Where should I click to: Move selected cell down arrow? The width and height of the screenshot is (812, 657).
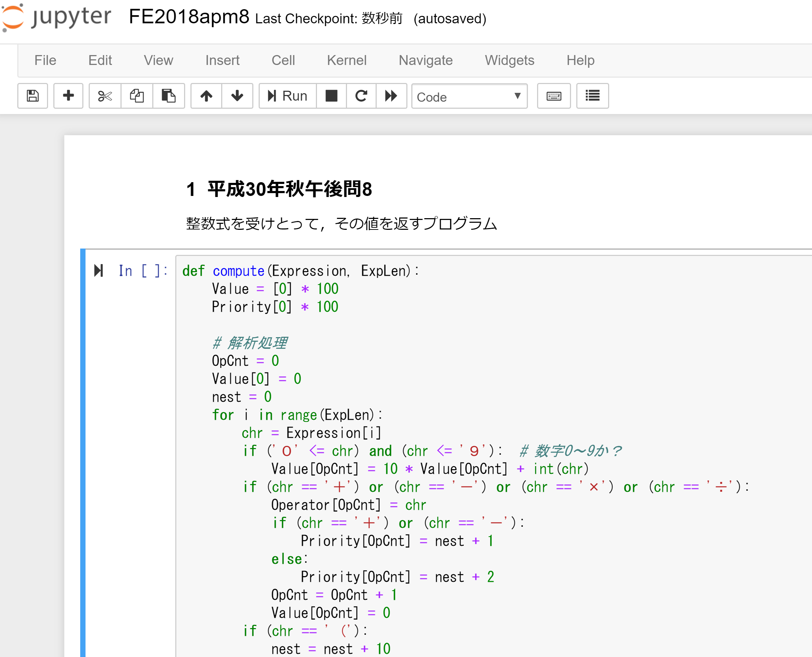237,96
